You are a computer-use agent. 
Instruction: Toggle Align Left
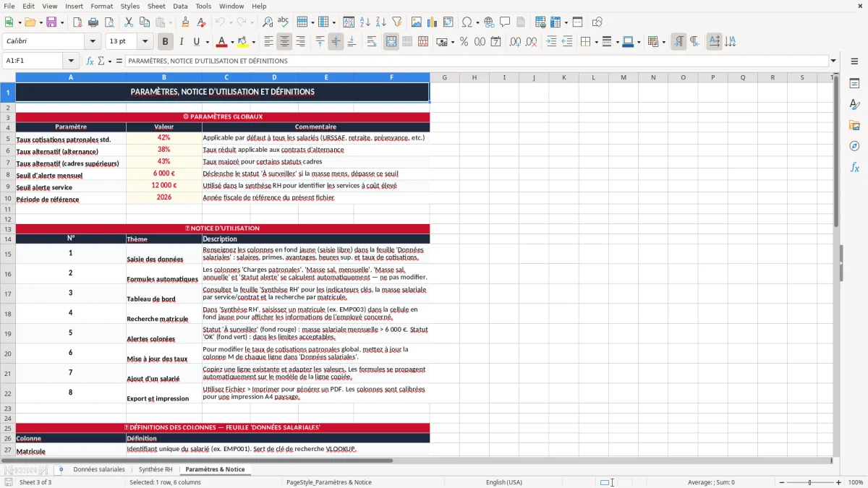(268, 42)
